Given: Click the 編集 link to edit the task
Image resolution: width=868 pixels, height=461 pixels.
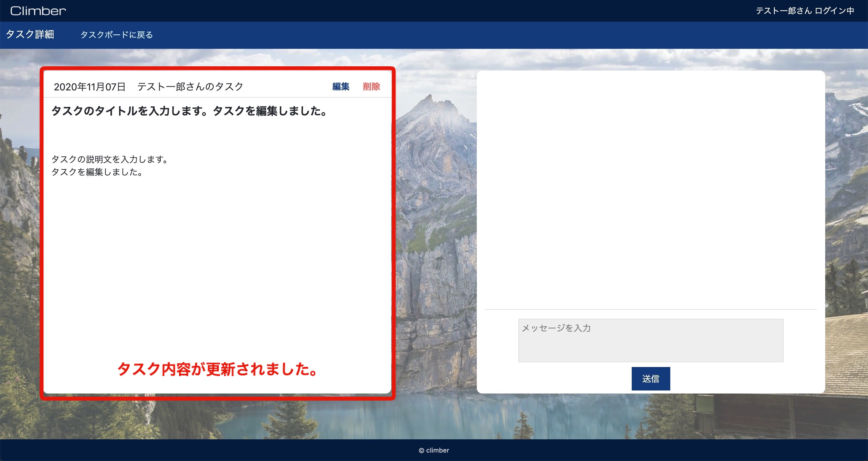Looking at the screenshot, I should 341,86.
